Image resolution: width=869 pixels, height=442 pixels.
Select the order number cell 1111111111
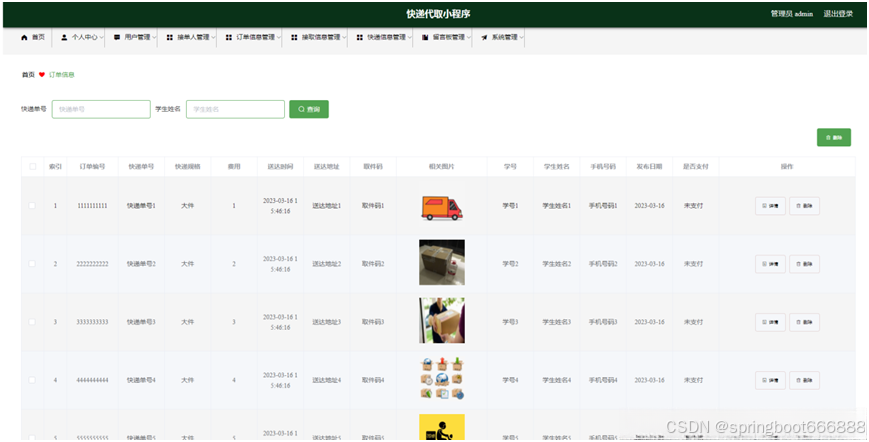pos(92,205)
